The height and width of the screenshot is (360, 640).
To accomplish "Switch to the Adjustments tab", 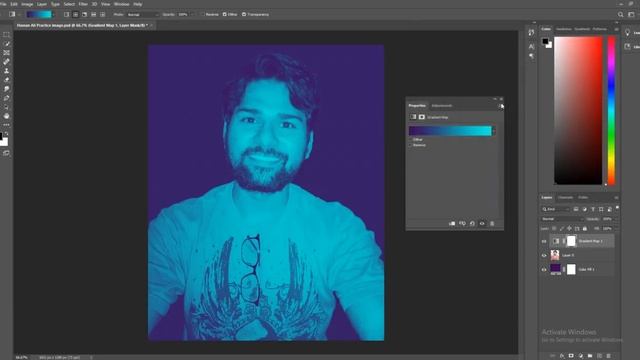I will pos(442,106).
